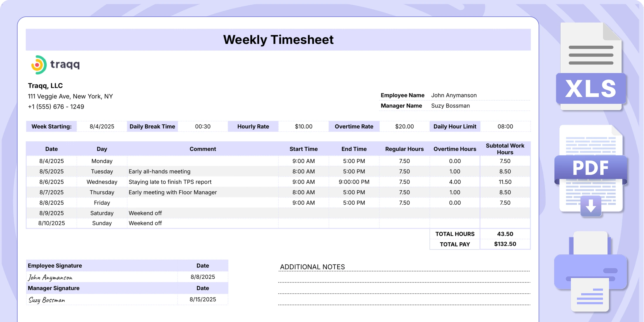Click the Week Starting label
The image size is (644, 322).
click(52, 126)
